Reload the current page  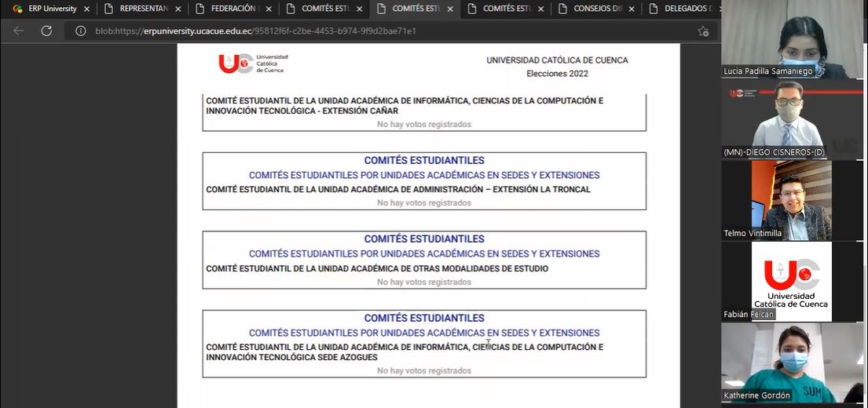coord(46,31)
